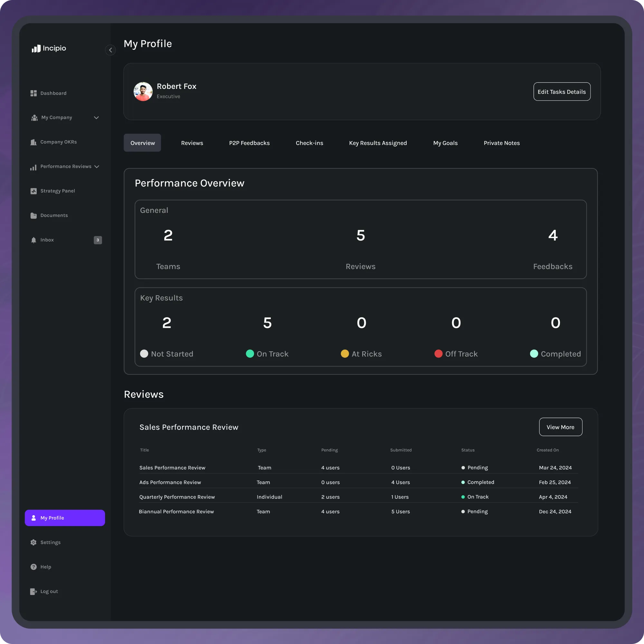The width and height of the screenshot is (644, 644).
Task: Switch to the P2P Feedbacks tab
Action: (249, 143)
